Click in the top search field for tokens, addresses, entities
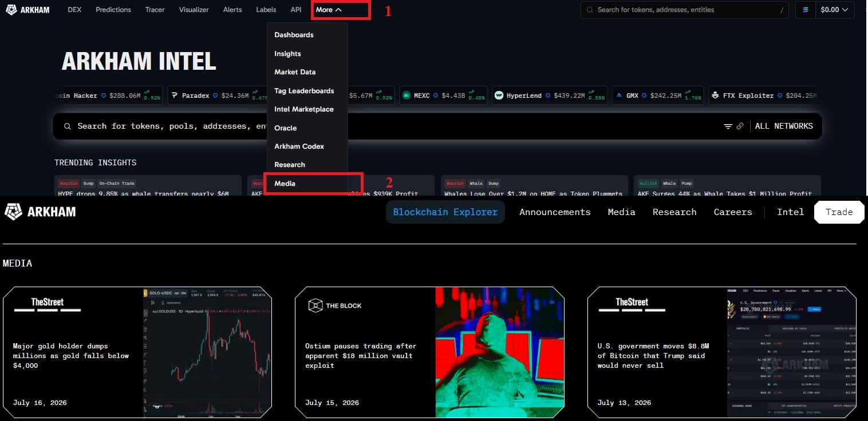Viewport: 868px width, 421px height. (684, 10)
